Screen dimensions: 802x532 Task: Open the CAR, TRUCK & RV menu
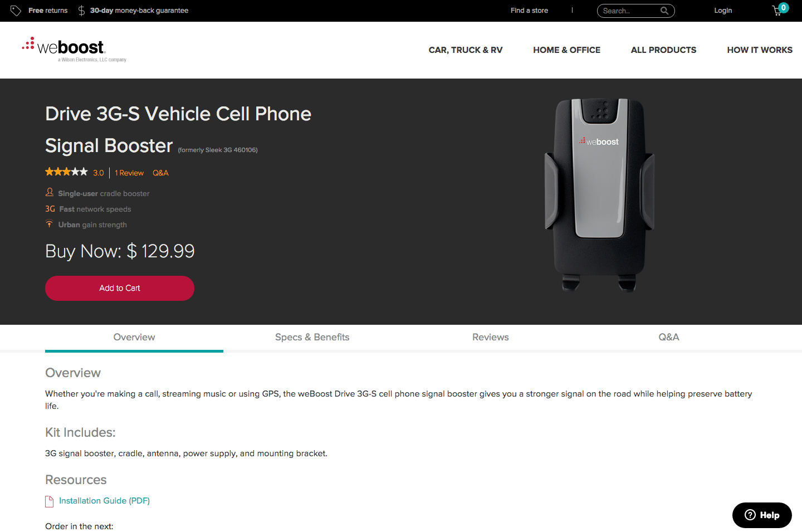point(466,50)
